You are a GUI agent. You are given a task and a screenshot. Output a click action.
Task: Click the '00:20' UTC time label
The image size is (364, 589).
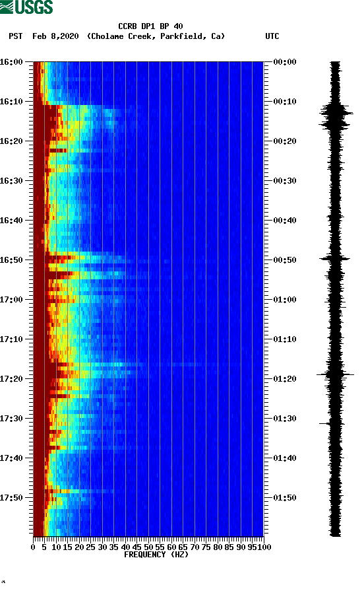285,141
